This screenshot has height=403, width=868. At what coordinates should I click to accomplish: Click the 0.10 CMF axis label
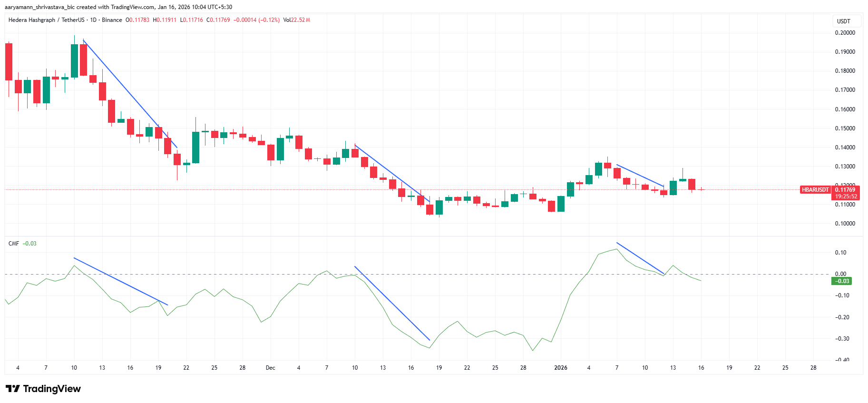(841, 253)
